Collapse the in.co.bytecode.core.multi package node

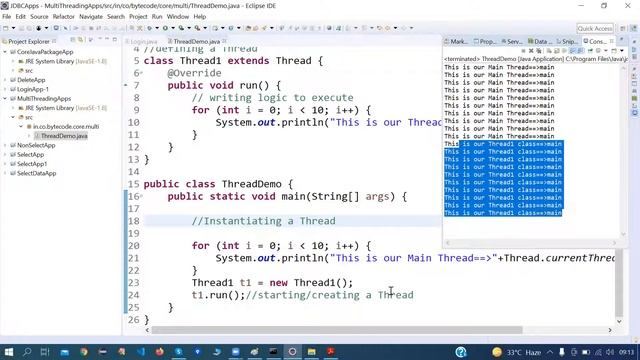point(21,127)
